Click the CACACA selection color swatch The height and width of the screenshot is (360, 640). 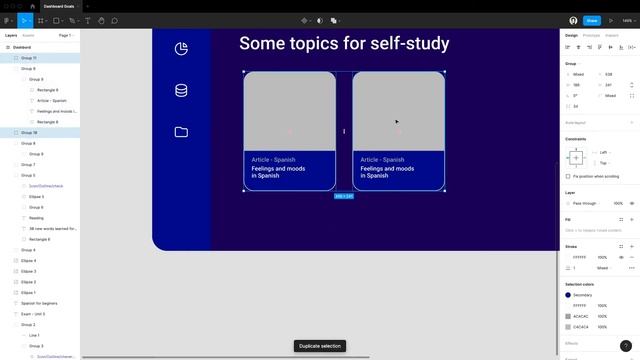(568, 327)
